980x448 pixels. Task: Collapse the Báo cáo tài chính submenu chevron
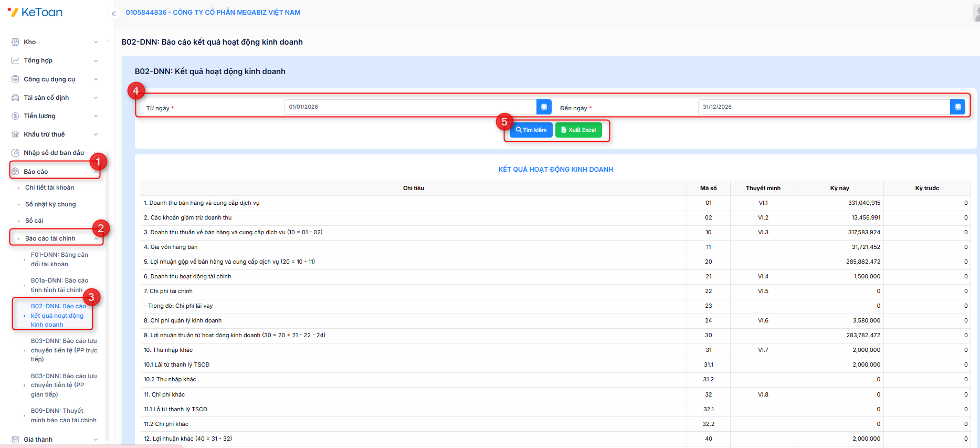(x=96, y=238)
